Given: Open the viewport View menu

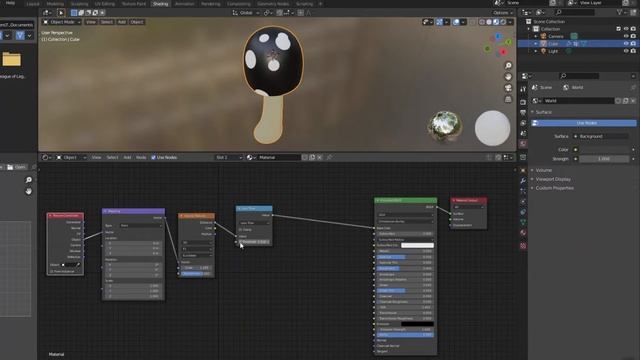Looking at the screenshot, I should pyautogui.click(x=91, y=22).
